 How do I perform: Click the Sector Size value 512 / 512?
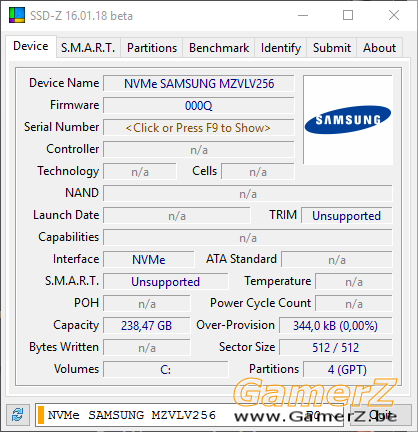[x=336, y=348]
